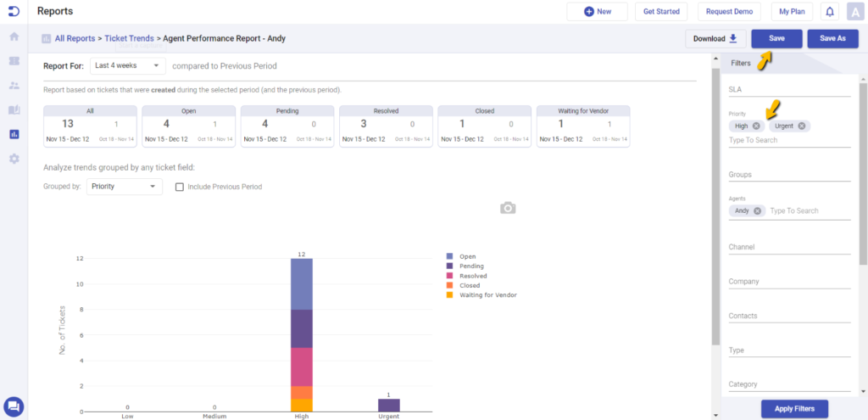Open the settings gear in sidebar
868x420 pixels.
pyautogui.click(x=14, y=159)
